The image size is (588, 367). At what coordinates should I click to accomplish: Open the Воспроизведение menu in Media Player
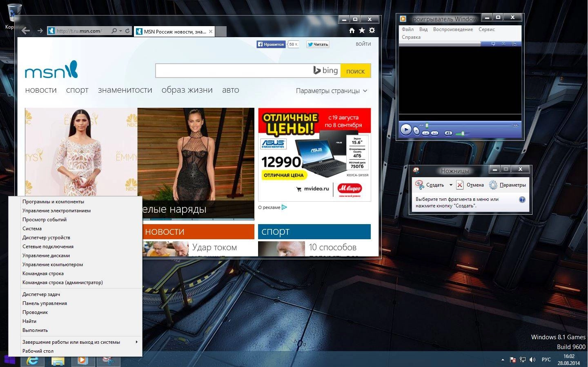point(453,29)
